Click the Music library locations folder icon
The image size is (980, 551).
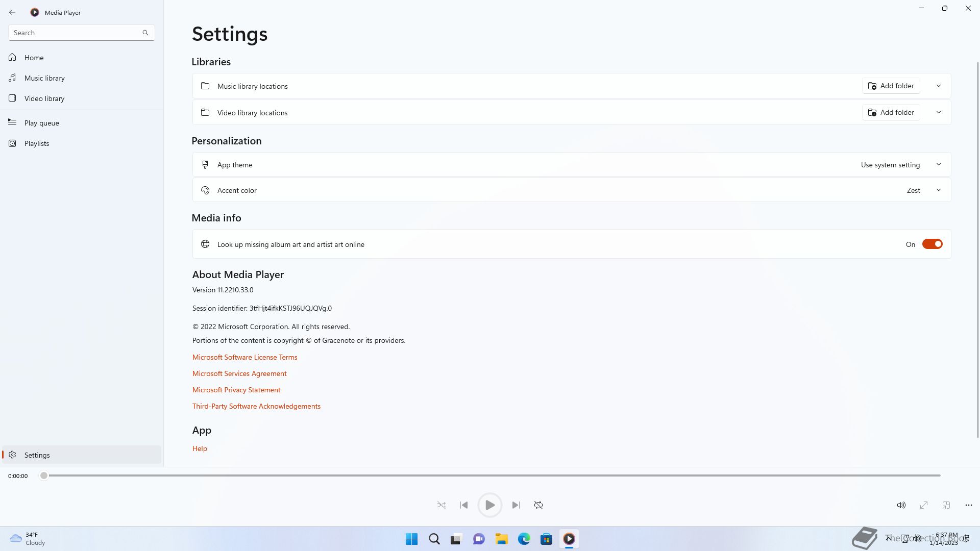(x=205, y=86)
